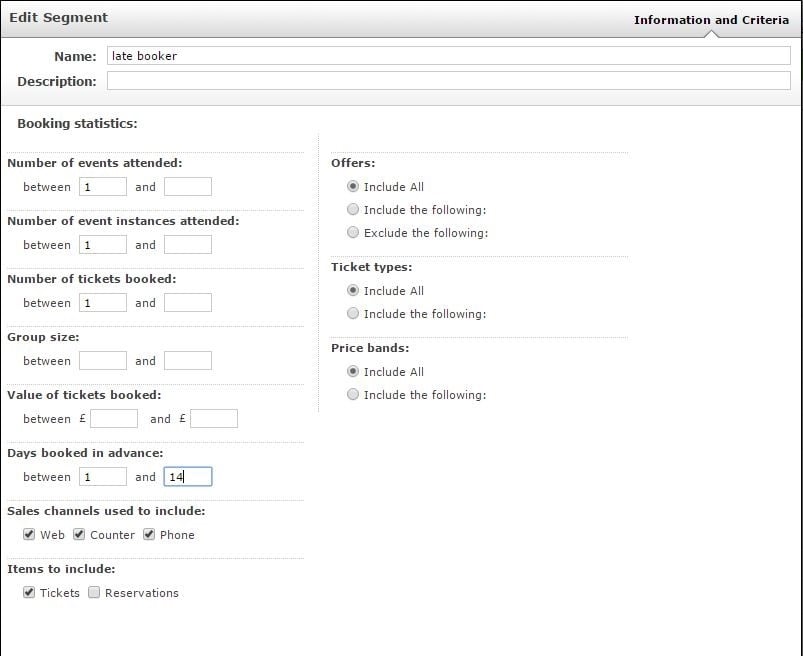Choose 'Include the following' under Price bands
This screenshot has height=656, width=803.
353,394
